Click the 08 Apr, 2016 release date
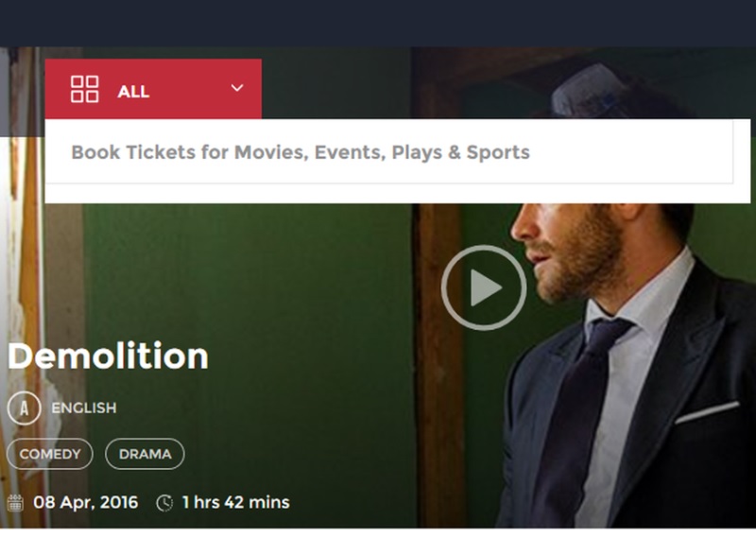Image resolution: width=756 pixels, height=538 pixels. point(85,502)
